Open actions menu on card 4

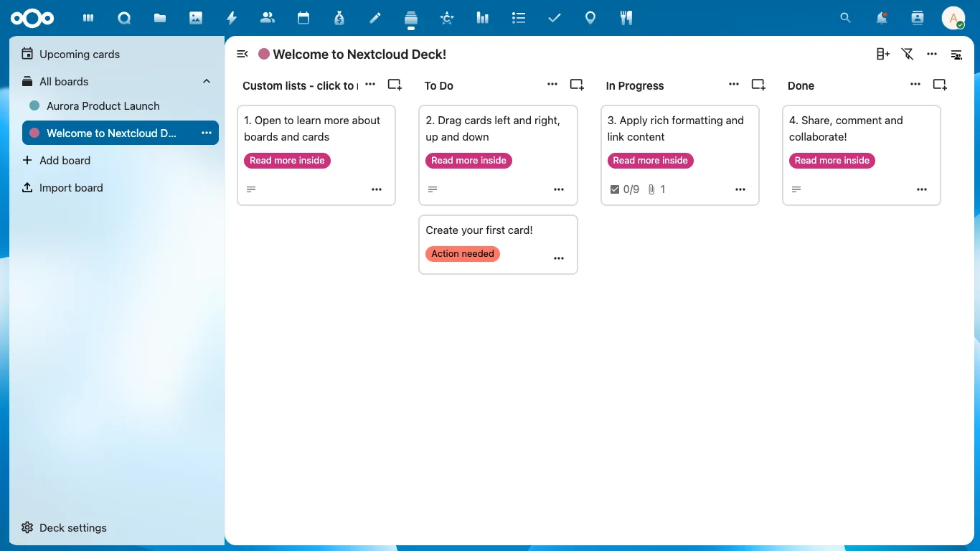[922, 189]
